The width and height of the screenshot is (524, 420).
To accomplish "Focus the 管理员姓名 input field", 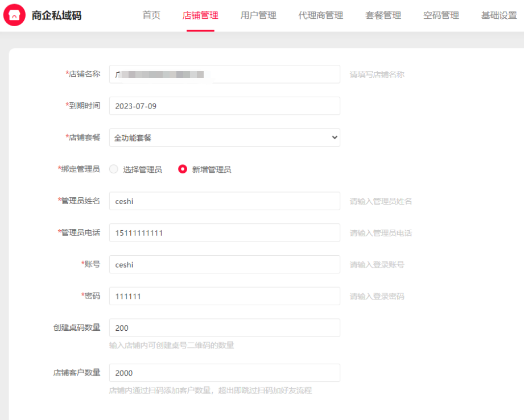I will click(224, 201).
